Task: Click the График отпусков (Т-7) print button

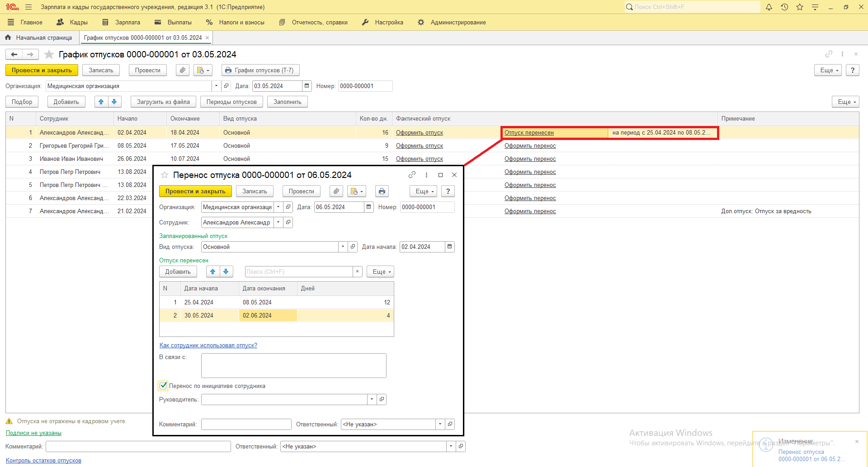Action: tap(260, 70)
